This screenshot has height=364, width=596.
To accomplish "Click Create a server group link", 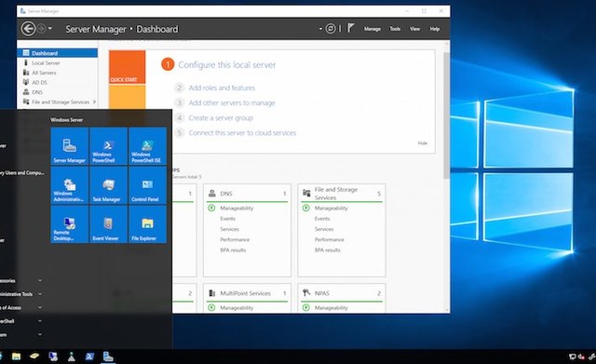I will [221, 118].
